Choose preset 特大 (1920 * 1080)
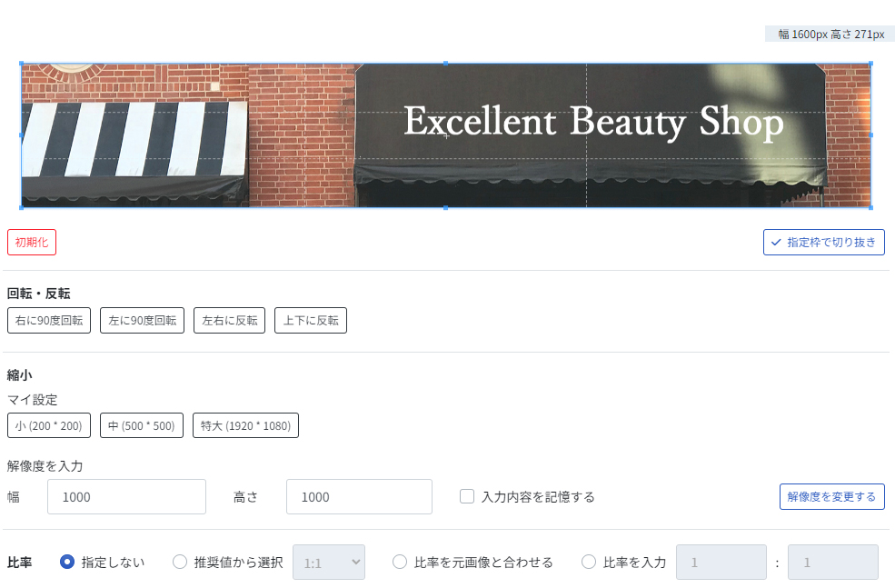Image resolution: width=895 pixels, height=588 pixels. [245, 425]
